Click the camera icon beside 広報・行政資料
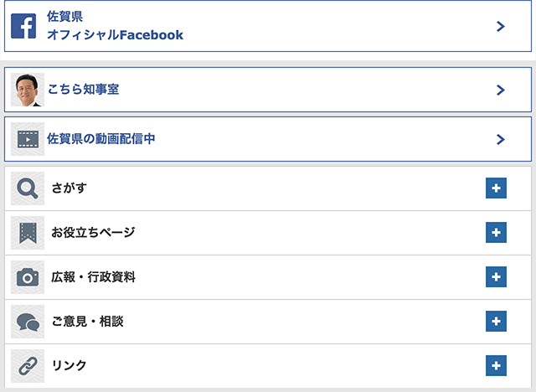The width and height of the screenshot is (536, 392). pyautogui.click(x=28, y=277)
